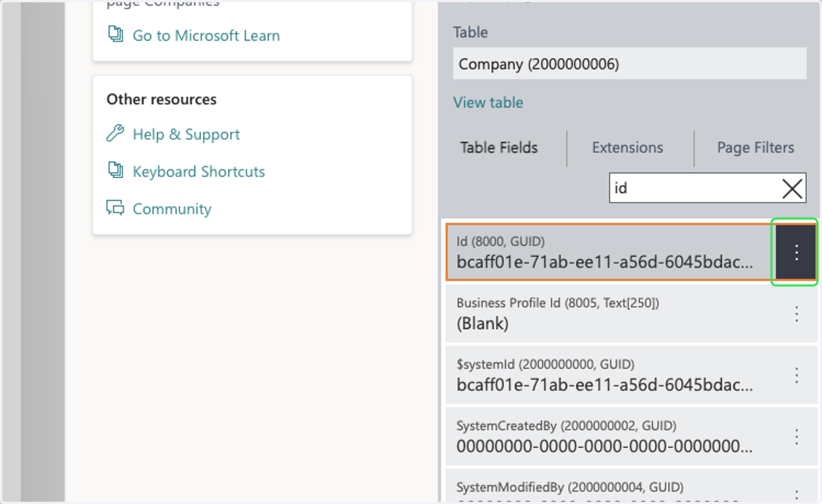Open more options for SystemCreatedBy field

[x=796, y=436]
